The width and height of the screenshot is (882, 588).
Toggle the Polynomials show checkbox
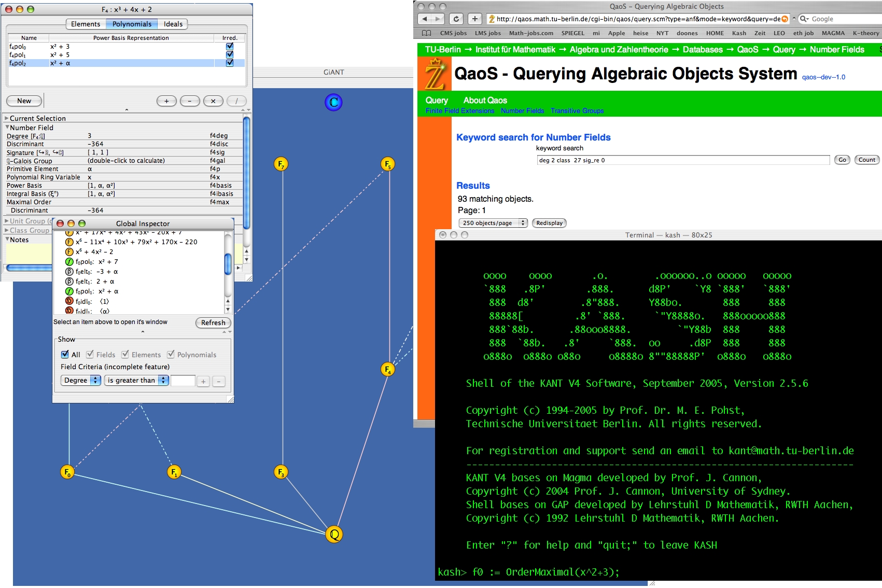171,355
